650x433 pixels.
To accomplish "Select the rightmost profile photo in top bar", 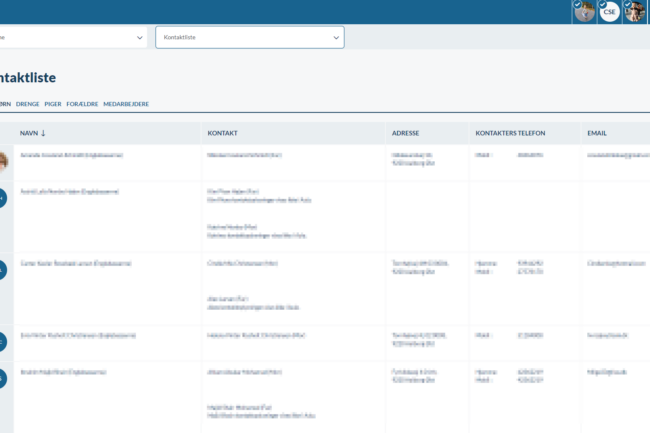I will coord(634,11).
